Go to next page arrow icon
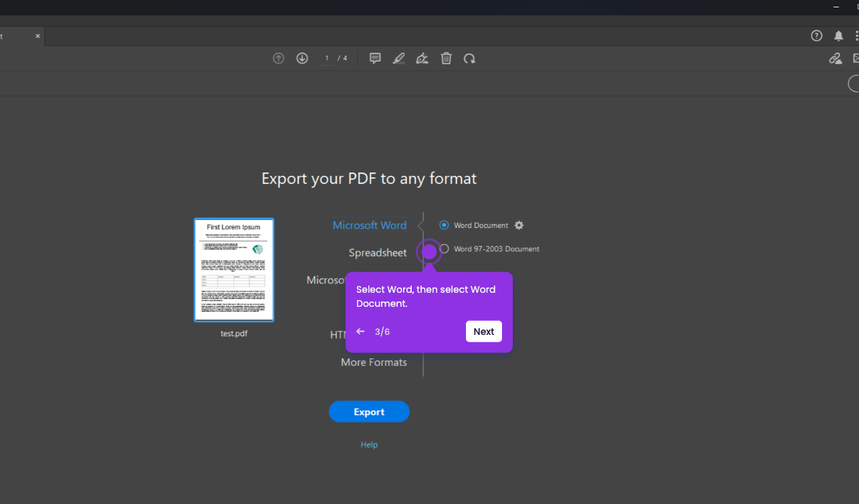This screenshot has height=504, width=859. [302, 59]
